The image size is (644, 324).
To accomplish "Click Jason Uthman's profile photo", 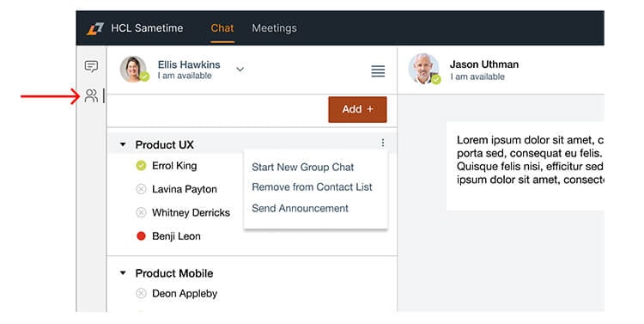I will point(423,68).
